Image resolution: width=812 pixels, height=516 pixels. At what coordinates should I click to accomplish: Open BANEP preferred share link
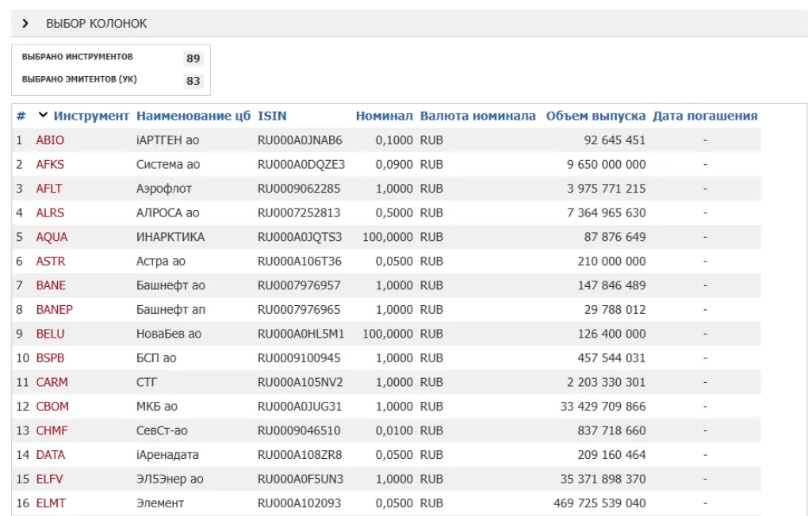click(x=54, y=310)
